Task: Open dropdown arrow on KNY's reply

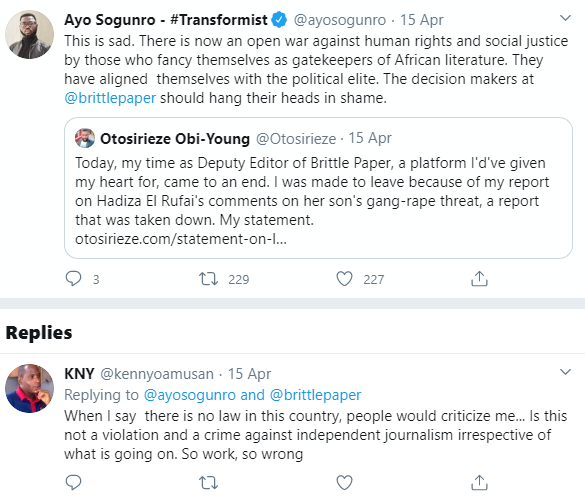Action: coord(566,372)
